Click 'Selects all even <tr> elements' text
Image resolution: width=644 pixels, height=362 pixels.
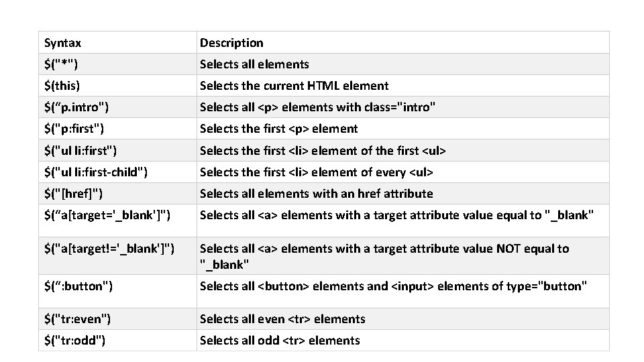pyautogui.click(x=282, y=319)
